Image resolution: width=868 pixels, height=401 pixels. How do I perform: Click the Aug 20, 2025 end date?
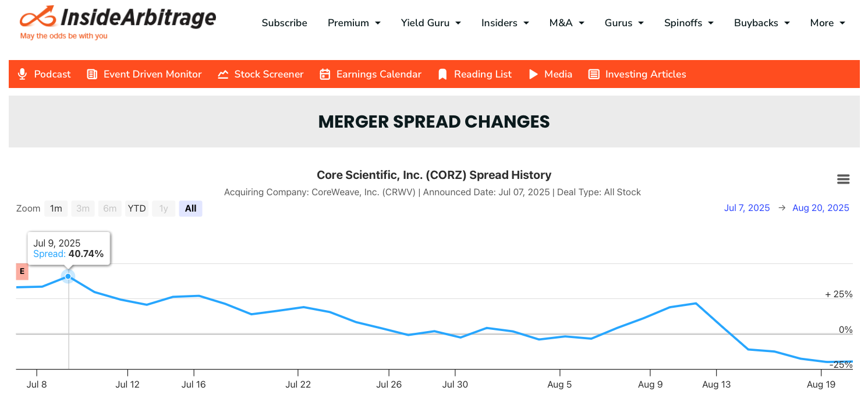pos(821,208)
